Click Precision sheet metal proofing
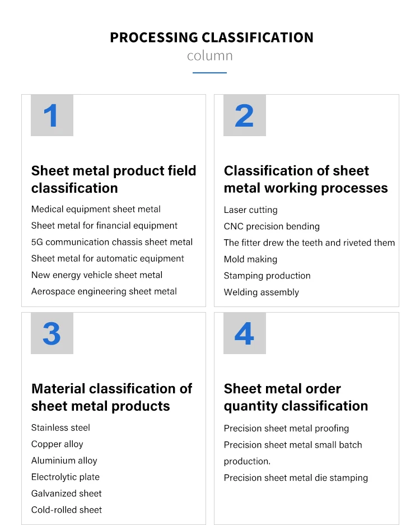Viewport: 420px width, 525px height. tap(286, 429)
